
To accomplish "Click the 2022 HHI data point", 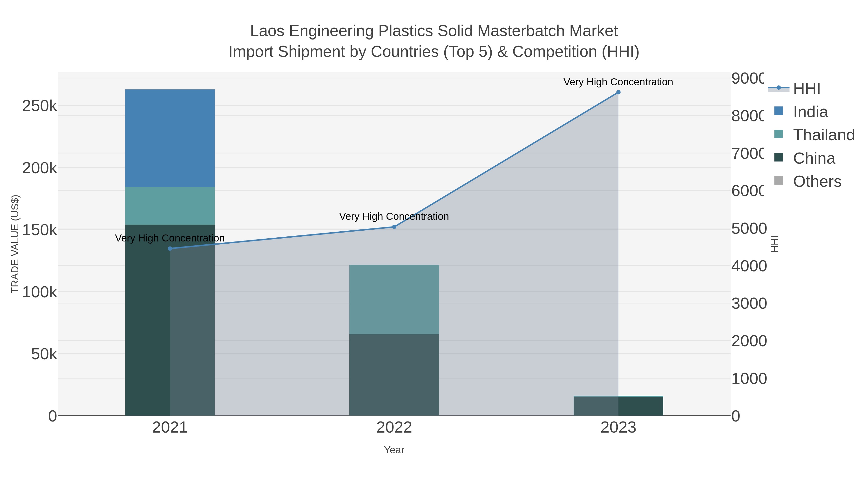I will 394,227.
